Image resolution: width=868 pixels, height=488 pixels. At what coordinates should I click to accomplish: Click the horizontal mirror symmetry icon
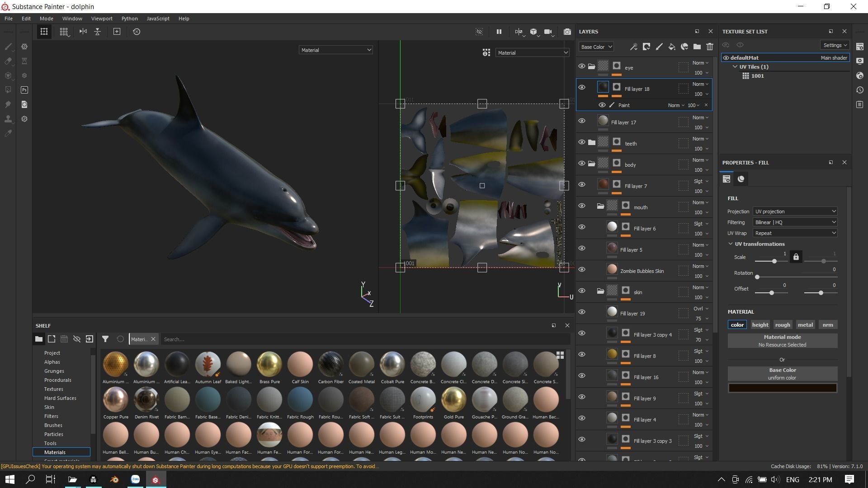83,32
